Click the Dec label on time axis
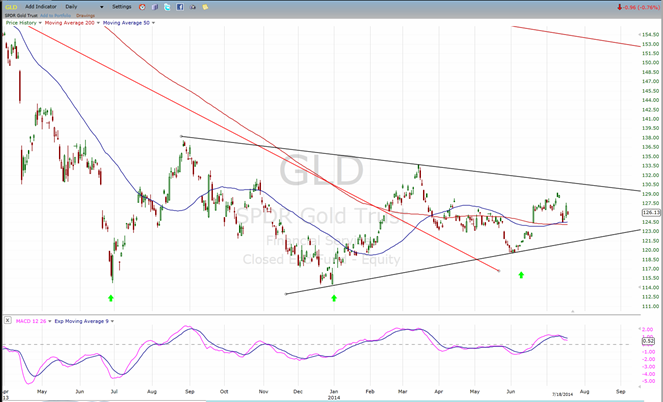Image resolution: width=663 pixels, height=402 pixels. point(298,392)
